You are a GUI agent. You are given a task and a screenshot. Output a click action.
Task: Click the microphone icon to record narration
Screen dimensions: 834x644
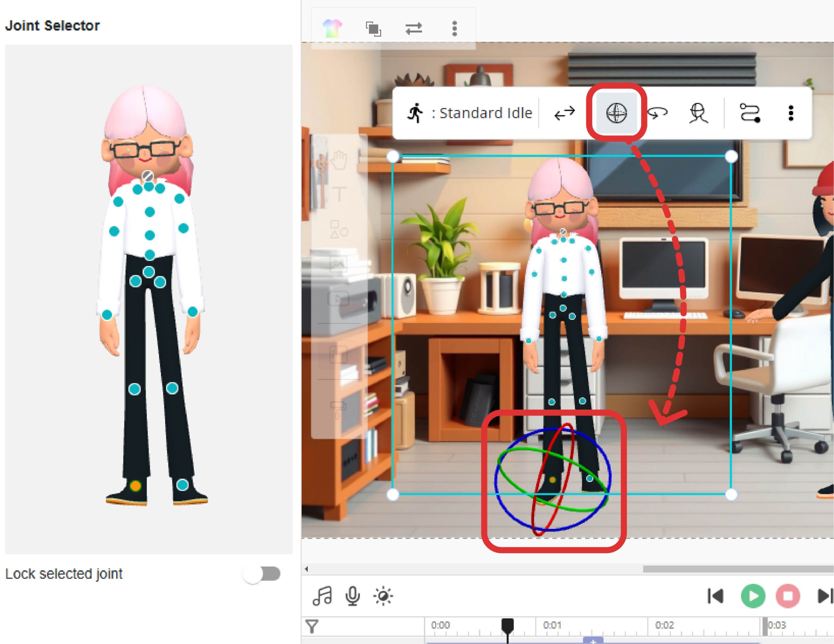click(352, 595)
